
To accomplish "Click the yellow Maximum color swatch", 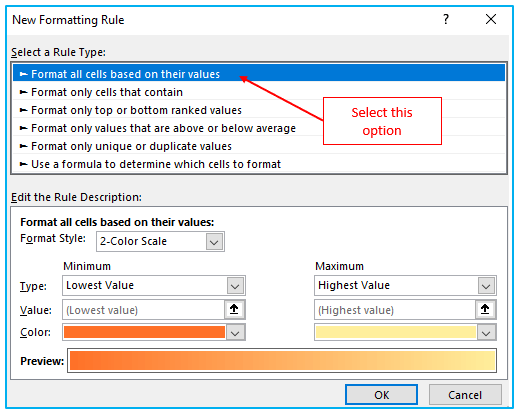I will pos(396,332).
